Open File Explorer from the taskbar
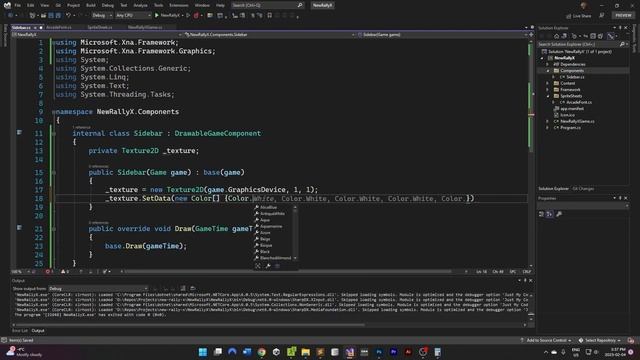Screen dimensions: 640x360 coord(305,352)
